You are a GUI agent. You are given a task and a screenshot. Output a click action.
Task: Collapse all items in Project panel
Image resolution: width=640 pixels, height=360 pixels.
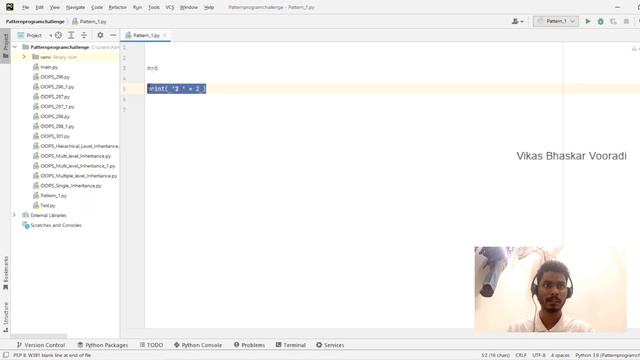point(84,36)
